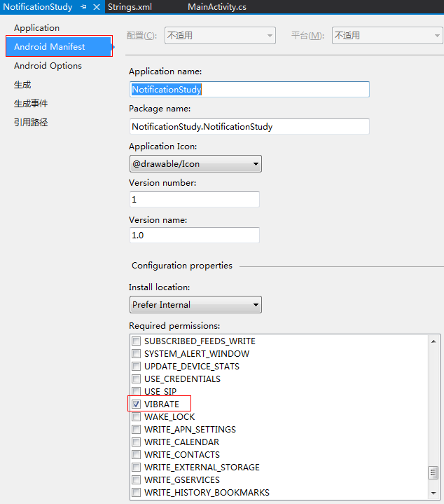Open the 配置 configuration dropdown
This screenshot has width=444, height=504.
220,35
